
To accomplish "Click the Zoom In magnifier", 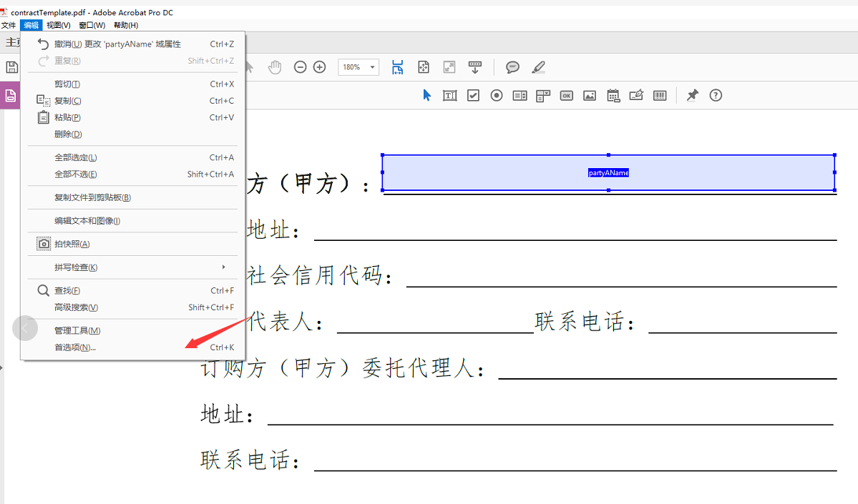I will (x=319, y=66).
